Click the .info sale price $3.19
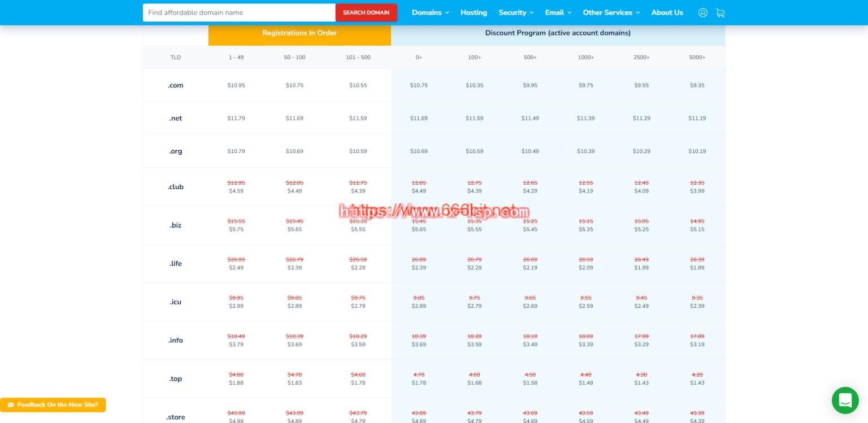The image size is (868, 423). point(697,344)
